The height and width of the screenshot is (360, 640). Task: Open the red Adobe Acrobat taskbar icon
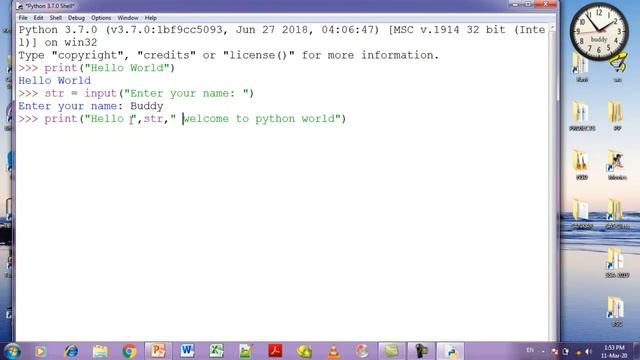(x=275, y=351)
